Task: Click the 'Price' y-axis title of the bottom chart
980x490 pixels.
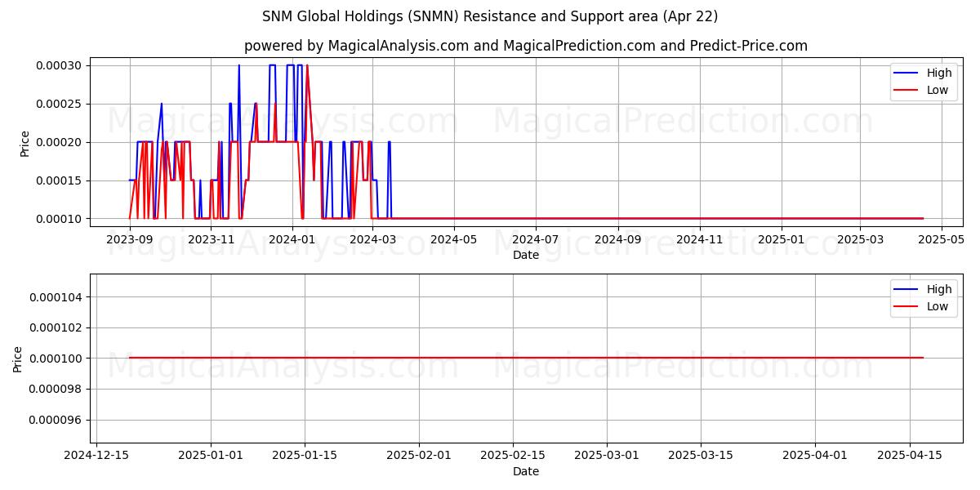Action: click(x=18, y=359)
